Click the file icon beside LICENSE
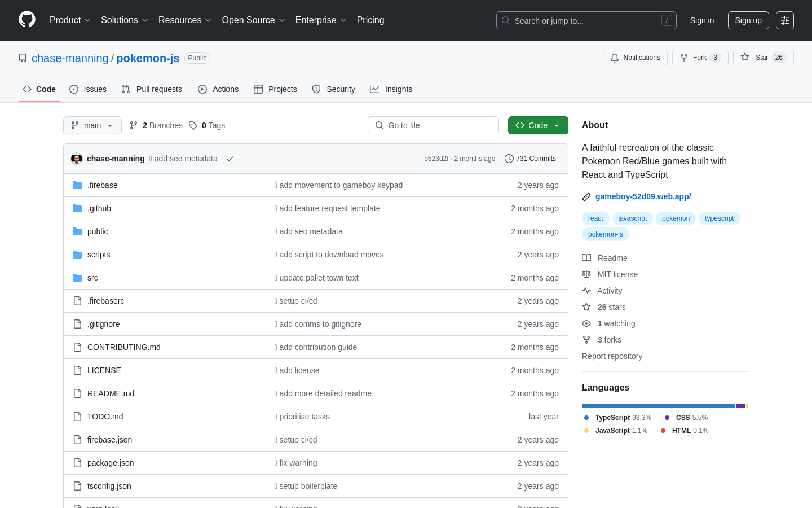This screenshot has width=812, height=508. (77, 370)
